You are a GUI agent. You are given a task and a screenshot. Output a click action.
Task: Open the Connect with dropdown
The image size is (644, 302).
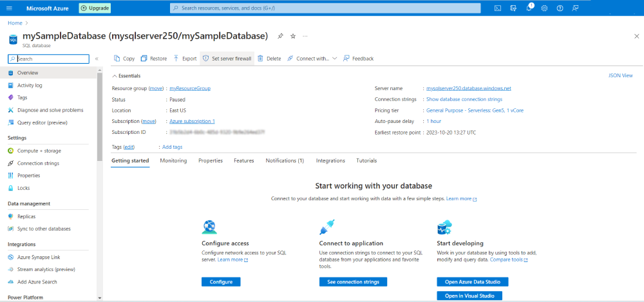(x=311, y=59)
